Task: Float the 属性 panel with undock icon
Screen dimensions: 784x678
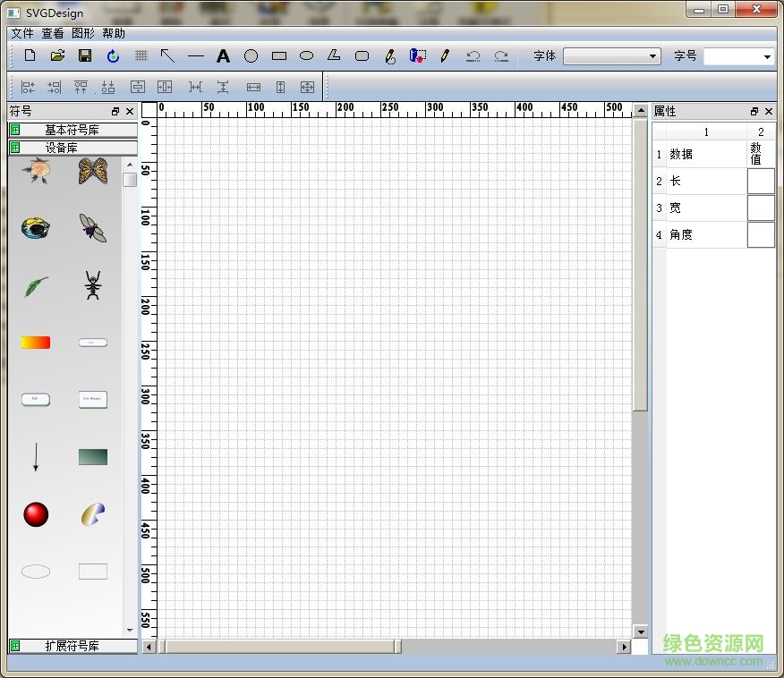Action: coord(754,112)
